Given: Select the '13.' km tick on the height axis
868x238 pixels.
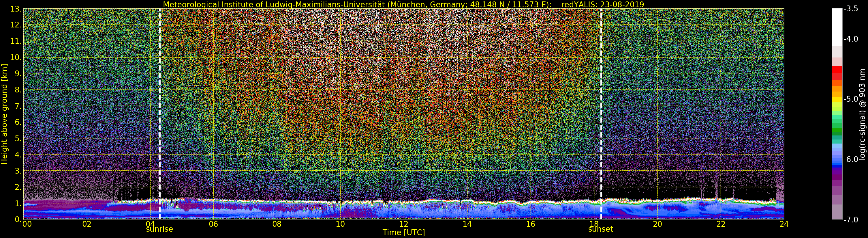Looking at the screenshot, I should [x=16, y=9].
